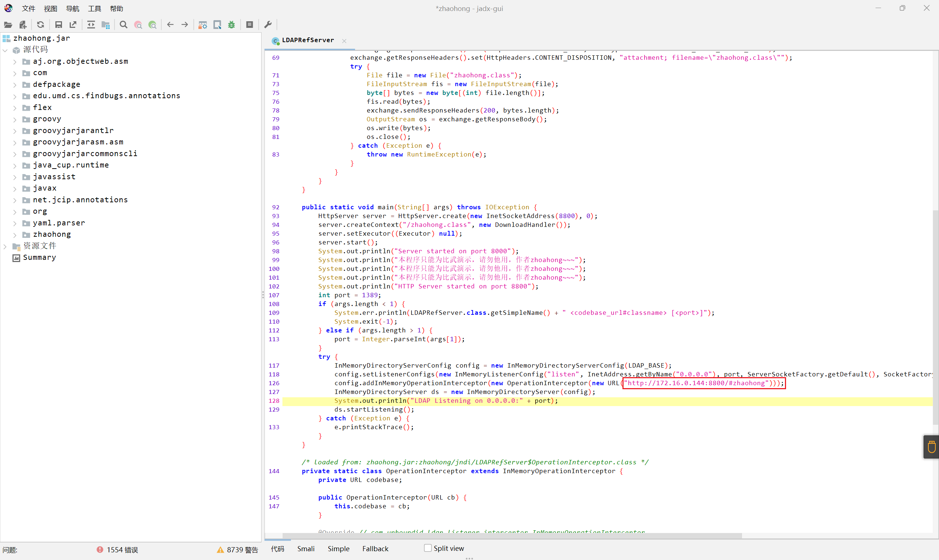Expand the com package
The image size is (939, 560).
click(15, 73)
